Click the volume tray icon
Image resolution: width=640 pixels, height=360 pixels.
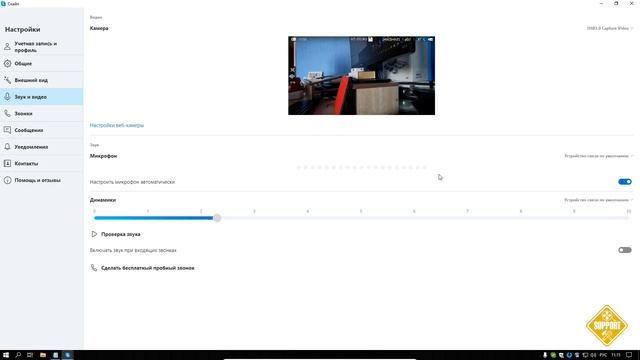pyautogui.click(x=593, y=355)
